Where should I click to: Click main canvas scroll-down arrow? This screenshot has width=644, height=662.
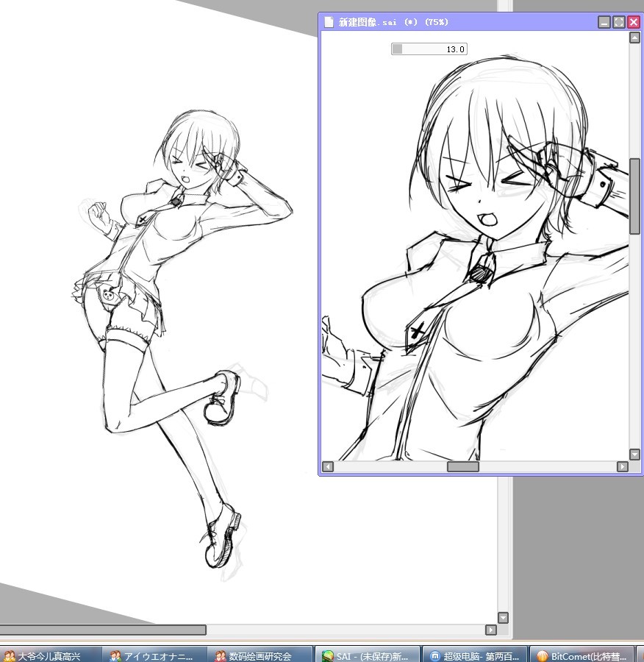[503, 618]
